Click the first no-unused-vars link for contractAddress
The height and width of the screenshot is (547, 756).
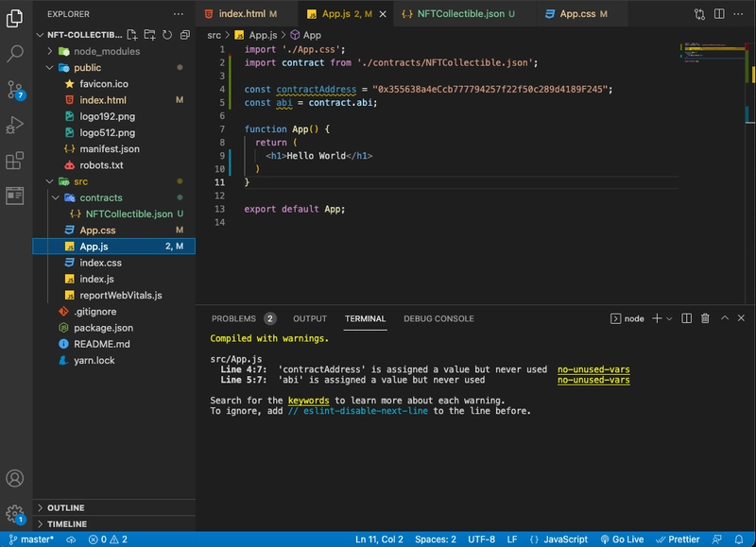[593, 369]
